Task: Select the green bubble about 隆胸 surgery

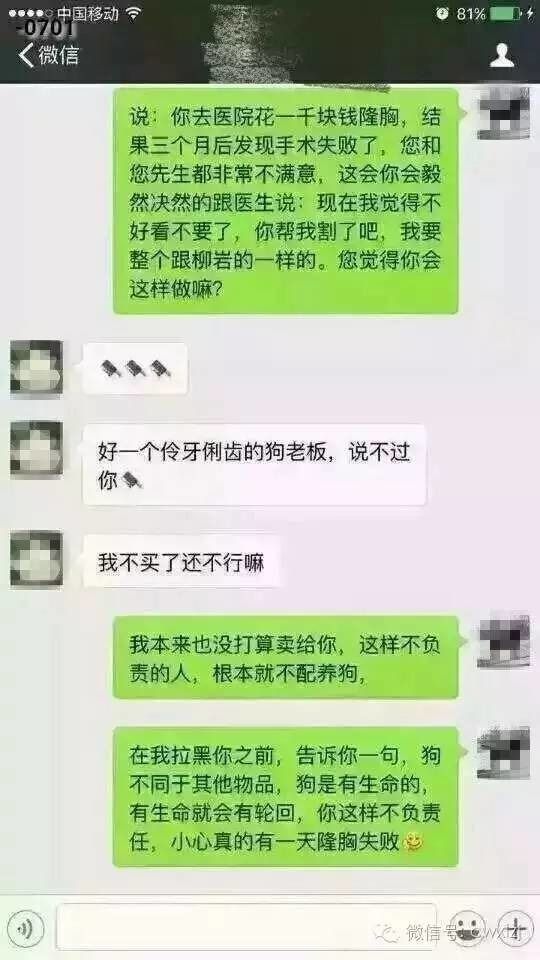Action: (286, 201)
